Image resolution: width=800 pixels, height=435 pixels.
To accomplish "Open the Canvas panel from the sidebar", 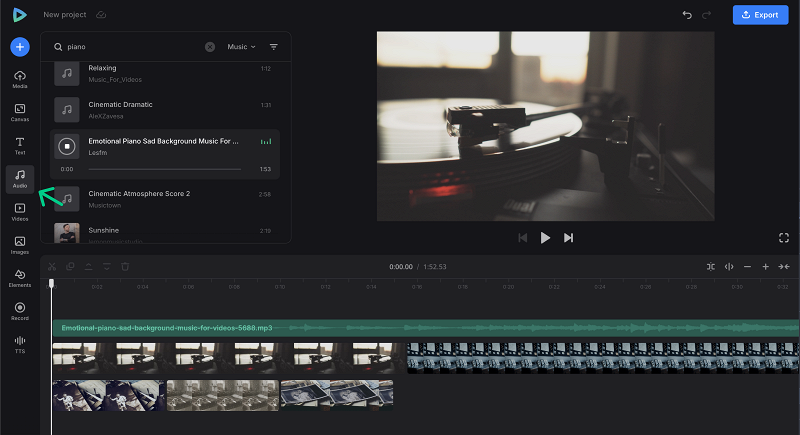I will (x=20, y=113).
